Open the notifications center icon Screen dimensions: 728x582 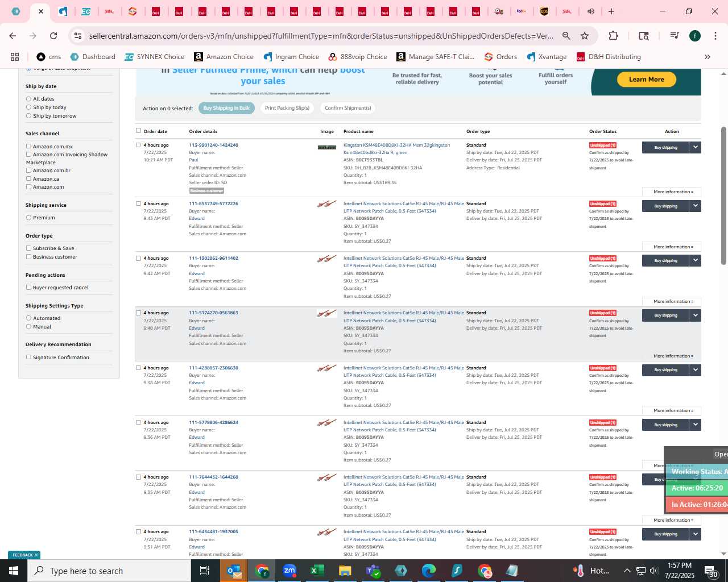(x=711, y=571)
